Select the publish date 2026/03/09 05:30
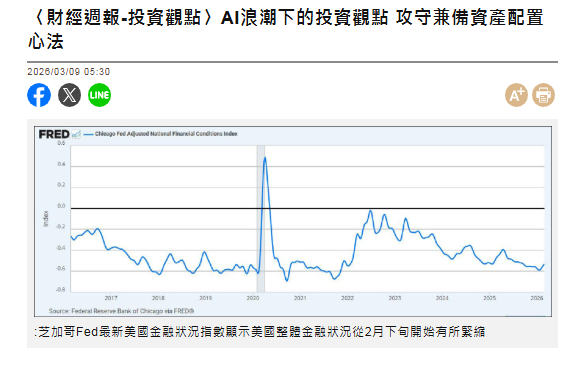Image resolution: width=582 pixels, height=367 pixels. (69, 72)
